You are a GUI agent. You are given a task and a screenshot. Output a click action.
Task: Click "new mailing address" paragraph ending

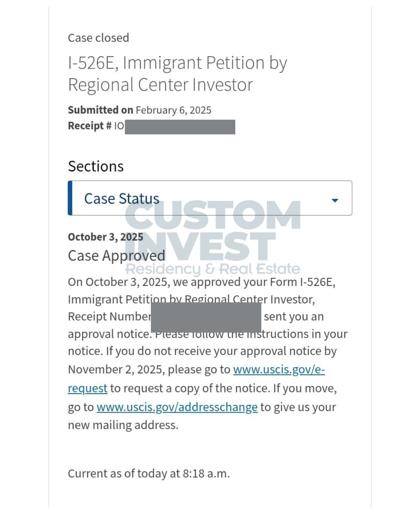pyautogui.click(x=123, y=425)
